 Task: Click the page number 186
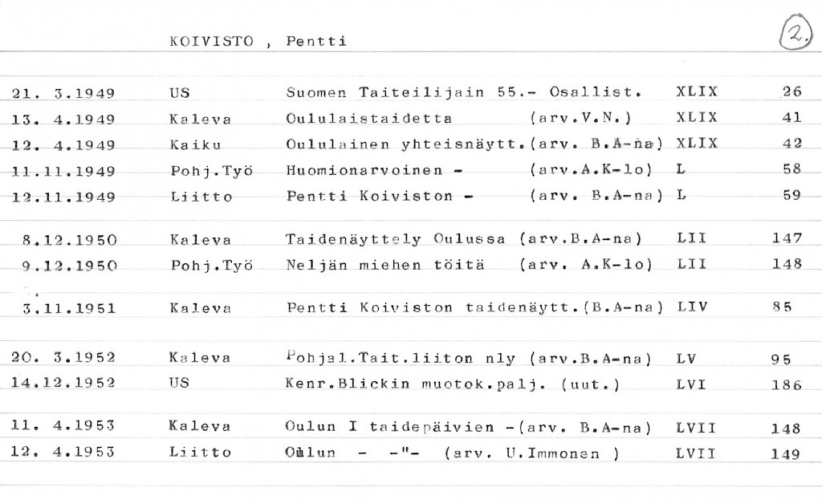click(x=786, y=385)
